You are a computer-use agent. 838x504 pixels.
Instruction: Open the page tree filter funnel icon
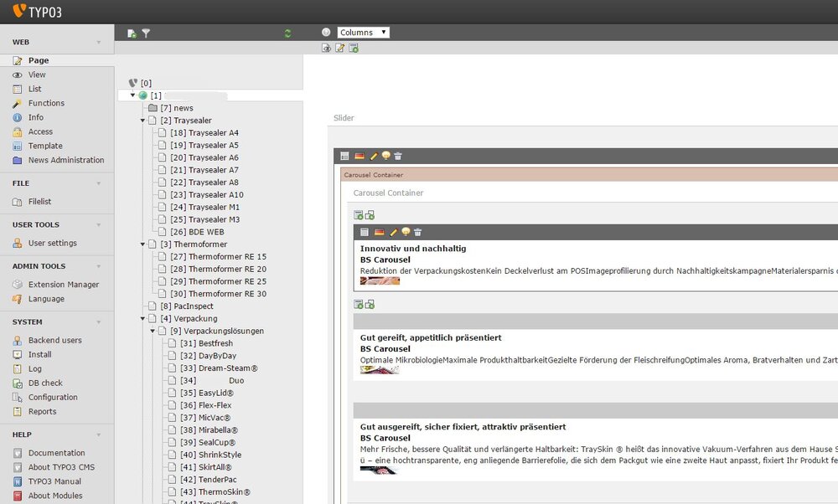coord(146,33)
